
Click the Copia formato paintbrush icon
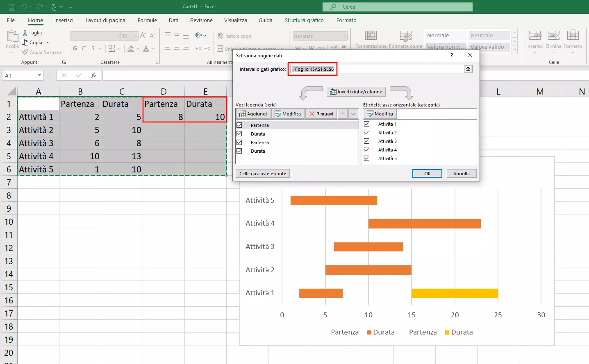[x=25, y=52]
